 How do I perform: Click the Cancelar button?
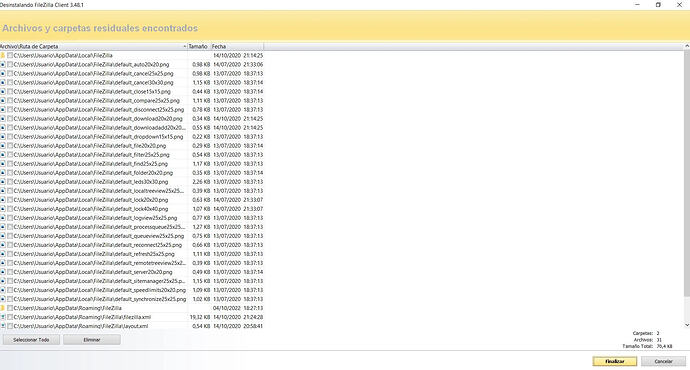point(663,361)
